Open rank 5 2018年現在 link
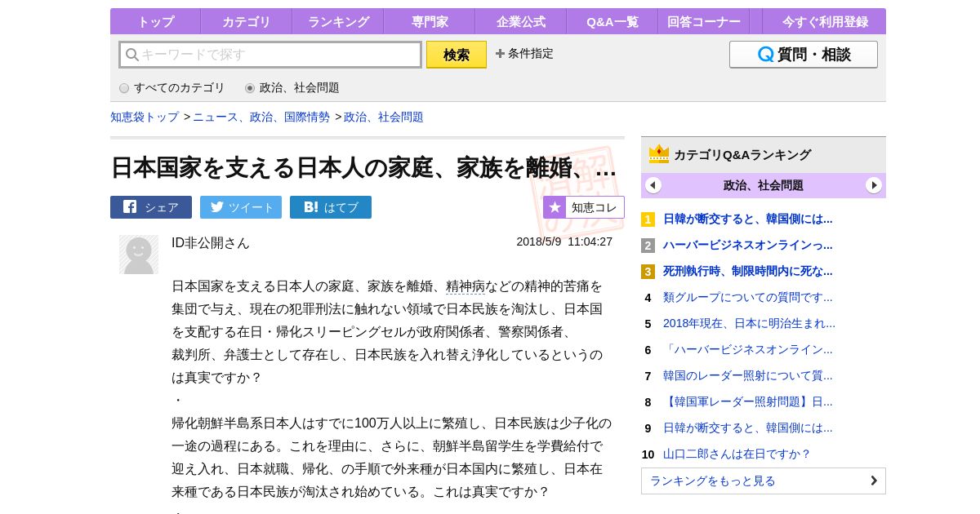The image size is (980, 514). click(x=749, y=323)
